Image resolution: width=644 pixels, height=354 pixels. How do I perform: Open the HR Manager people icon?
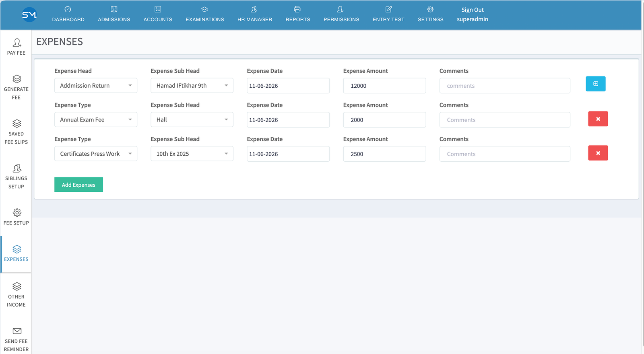click(254, 9)
